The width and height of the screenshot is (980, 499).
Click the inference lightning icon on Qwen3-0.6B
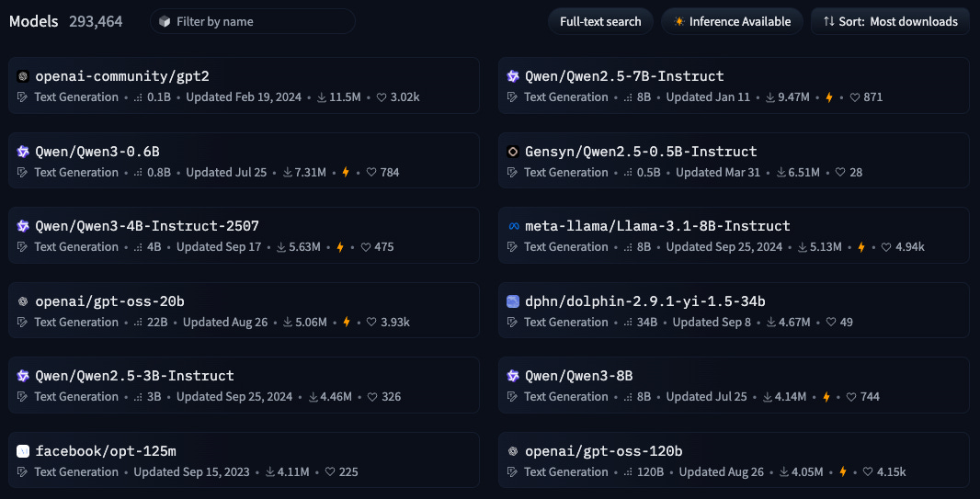(346, 172)
